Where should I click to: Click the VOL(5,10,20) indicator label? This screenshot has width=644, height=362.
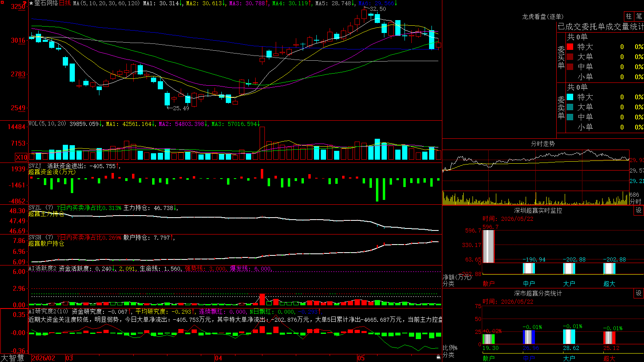coord(47,124)
